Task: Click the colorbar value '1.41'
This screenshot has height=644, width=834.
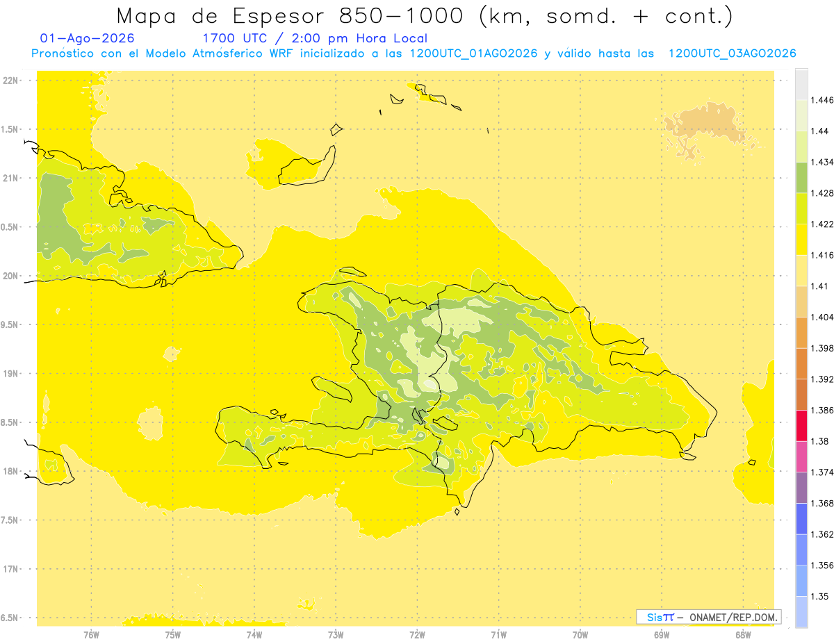Action: tap(819, 286)
